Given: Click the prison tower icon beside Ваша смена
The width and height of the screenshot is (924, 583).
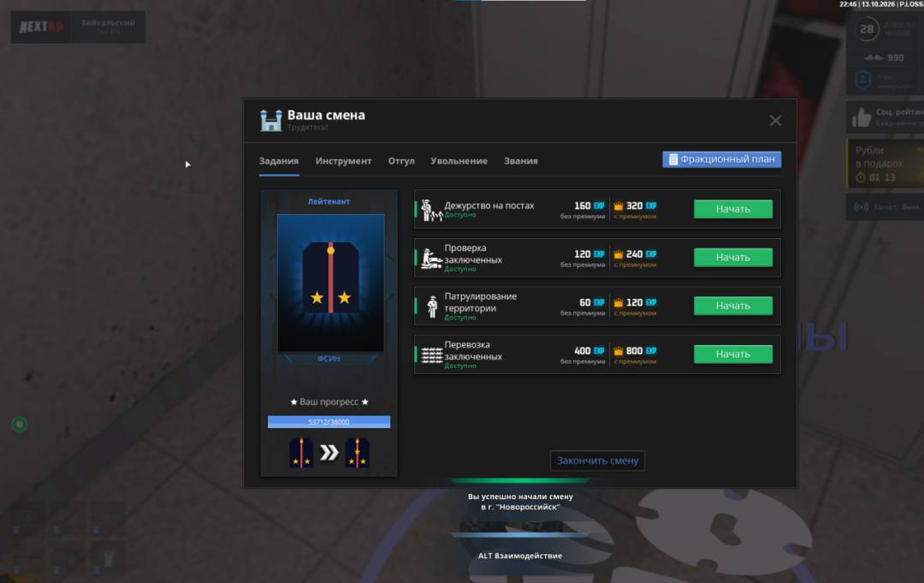Looking at the screenshot, I should 271,120.
